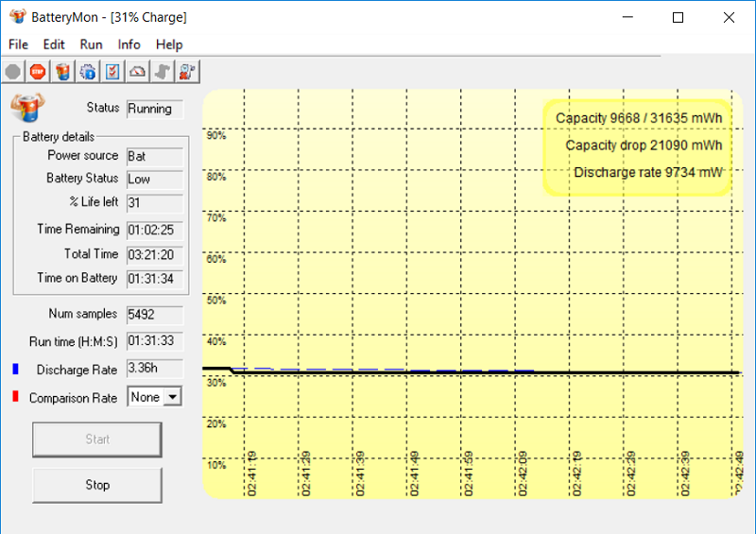Image resolution: width=756 pixels, height=534 pixels.
Task: Click the checklist toolbar icon
Action: pos(112,71)
